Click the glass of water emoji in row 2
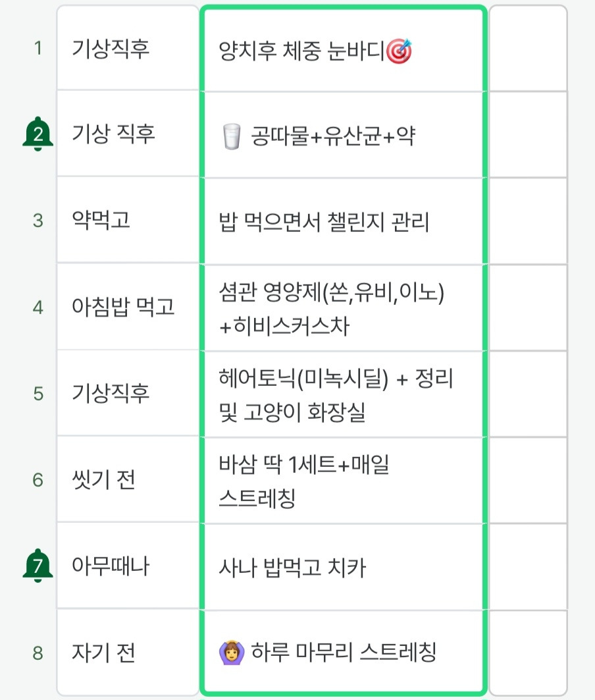The image size is (595, 700). 232,135
